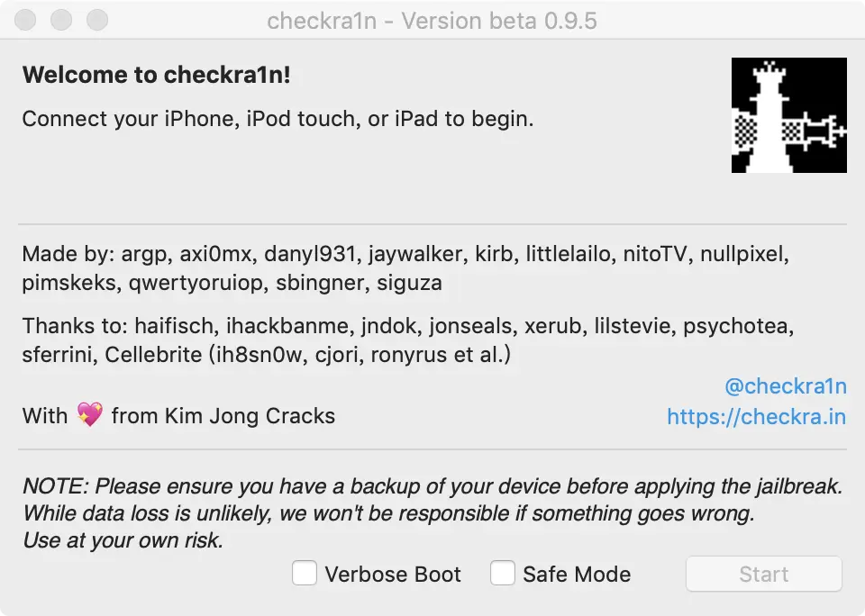Click the "Use at your own risk." line
This screenshot has height=616, width=865.
pos(123,540)
